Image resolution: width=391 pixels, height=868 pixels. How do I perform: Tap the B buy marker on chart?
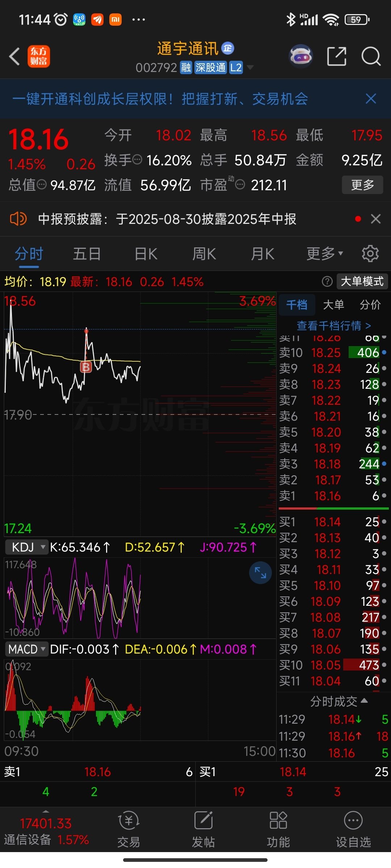point(86,367)
